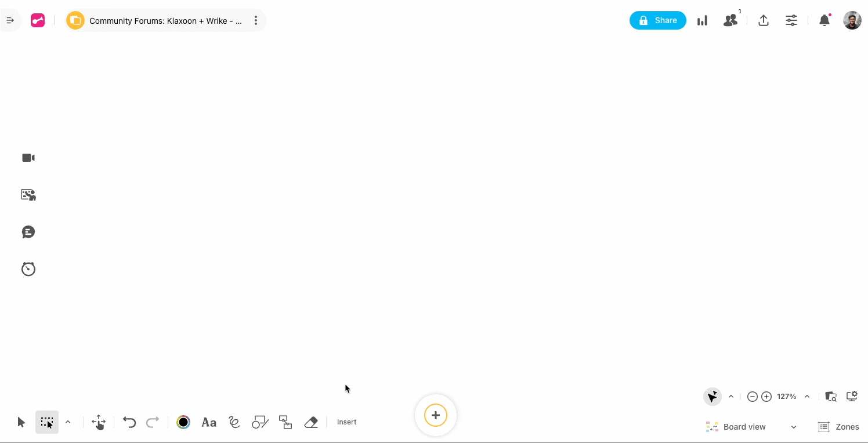Open the board title options three-dot menu
Image resolution: width=868 pixels, height=443 pixels.
256,21
